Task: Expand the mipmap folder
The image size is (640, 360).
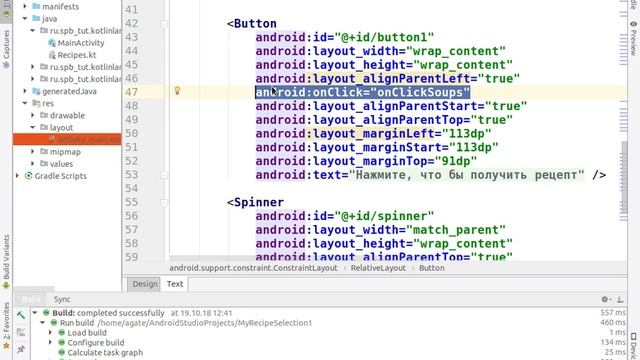Action: point(33,151)
